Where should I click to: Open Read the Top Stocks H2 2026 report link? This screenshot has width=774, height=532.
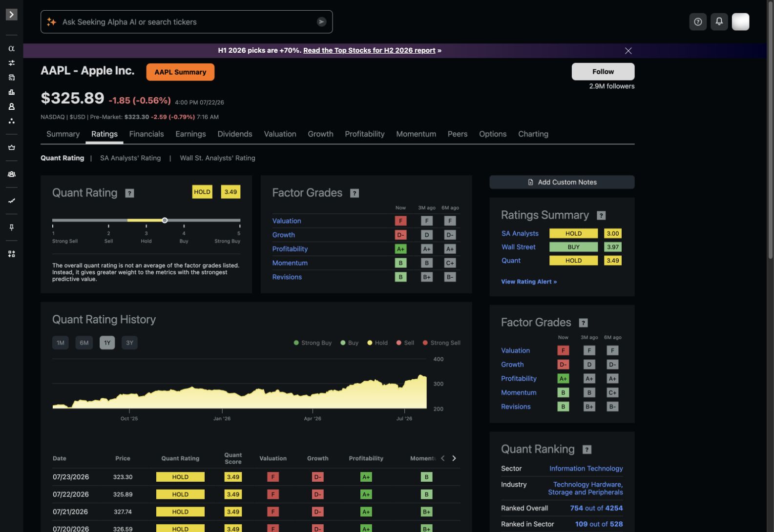(369, 50)
